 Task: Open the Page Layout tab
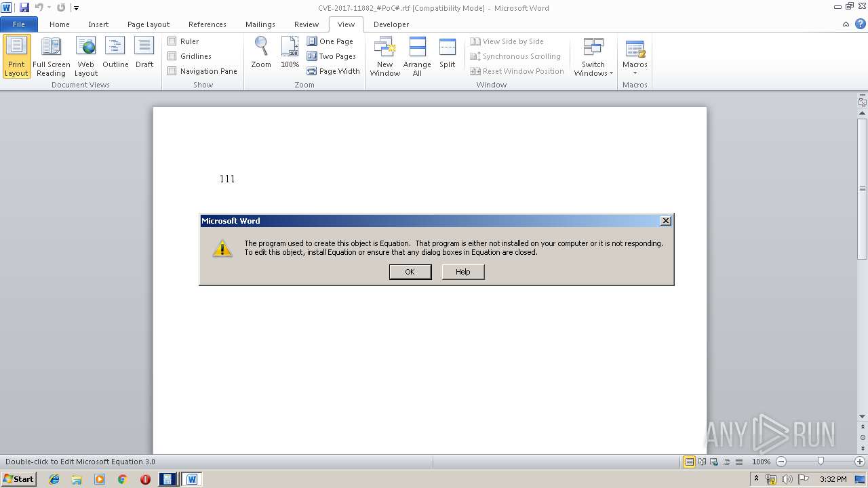[x=149, y=24]
